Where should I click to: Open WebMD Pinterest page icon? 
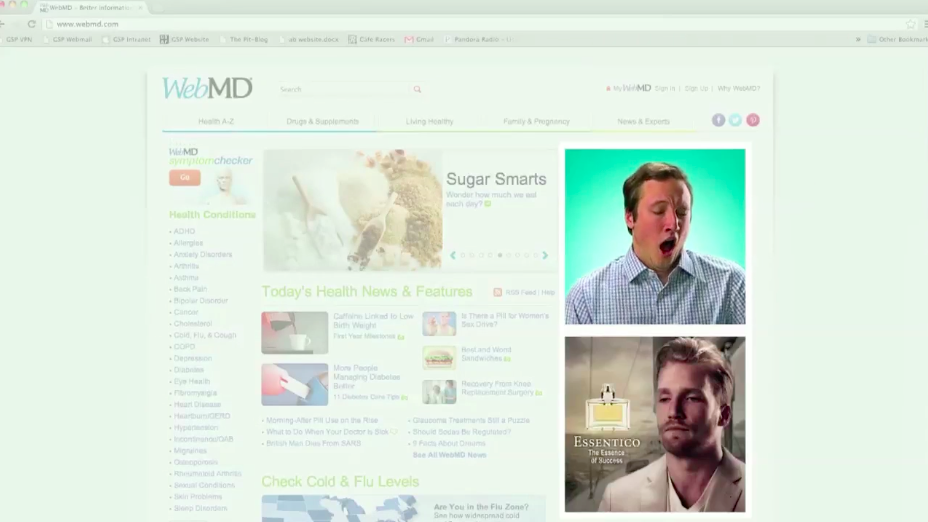[x=752, y=120]
